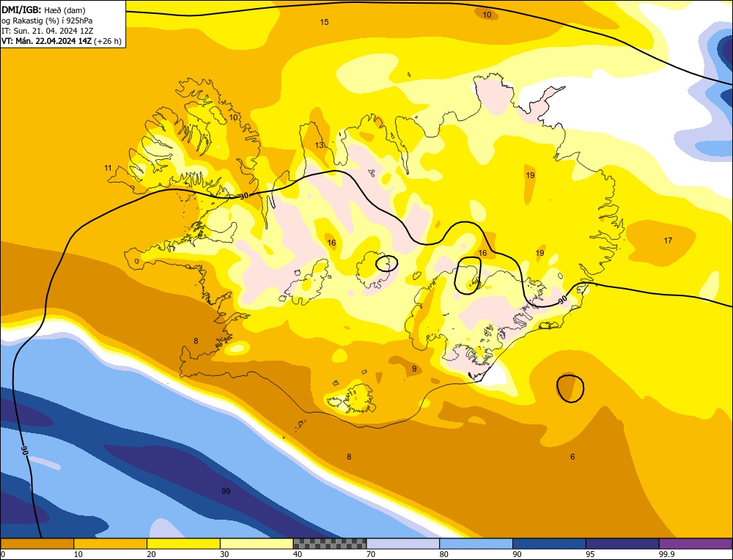Click the legend scale tick '20'
The width and height of the screenshot is (733, 560).
pos(150,555)
